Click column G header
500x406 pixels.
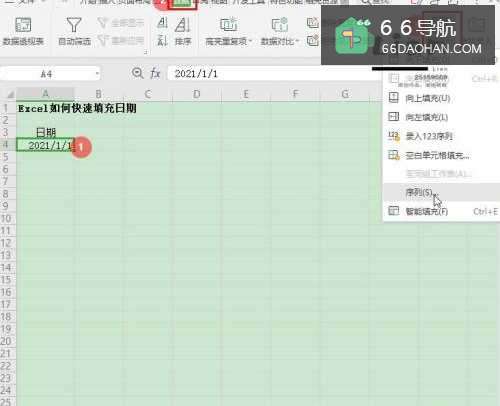345,94
